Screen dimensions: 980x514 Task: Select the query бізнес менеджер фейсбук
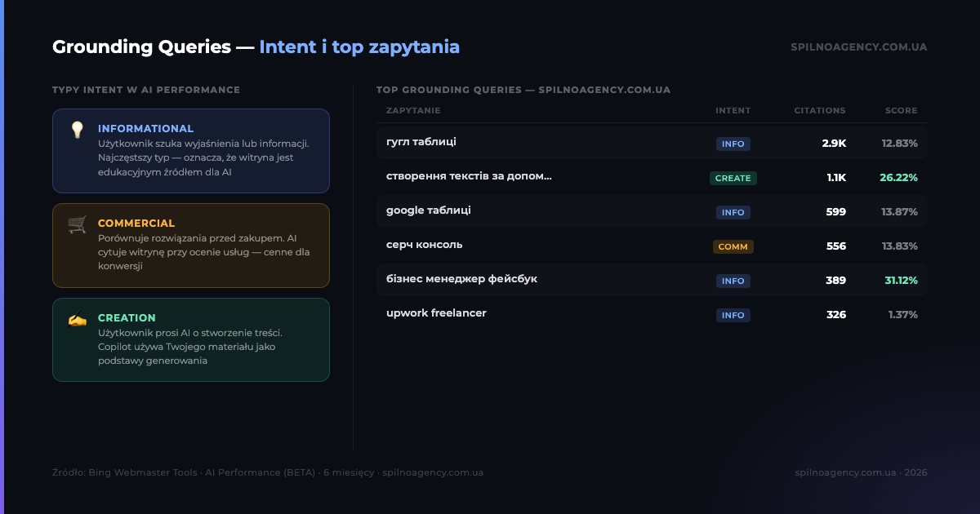tap(461, 279)
